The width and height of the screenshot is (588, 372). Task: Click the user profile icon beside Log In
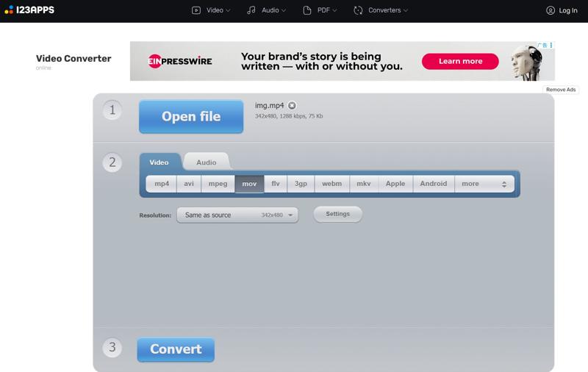[550, 10]
